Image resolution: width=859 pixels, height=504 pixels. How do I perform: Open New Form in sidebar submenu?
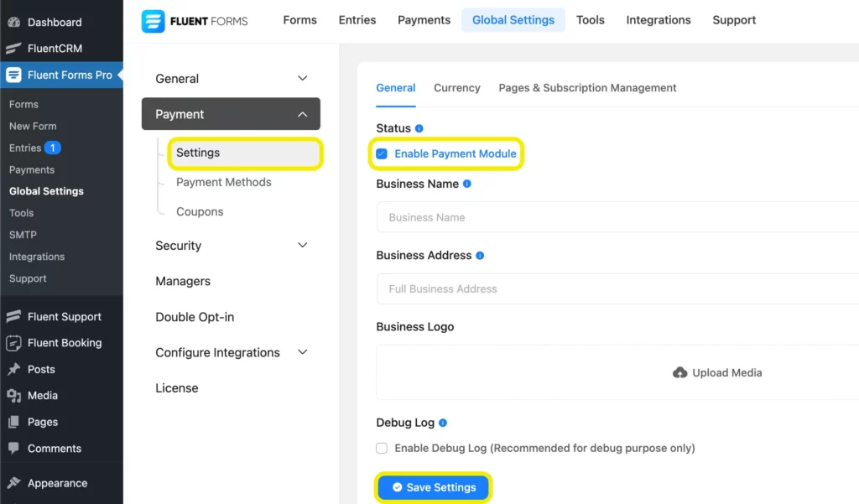click(x=33, y=126)
